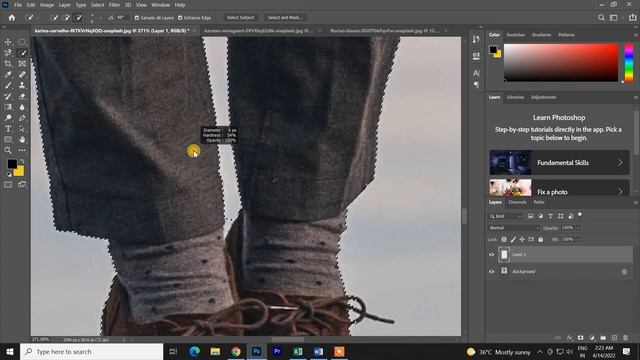Add a layer mask
640x360 pixels.
pyautogui.click(x=580, y=338)
